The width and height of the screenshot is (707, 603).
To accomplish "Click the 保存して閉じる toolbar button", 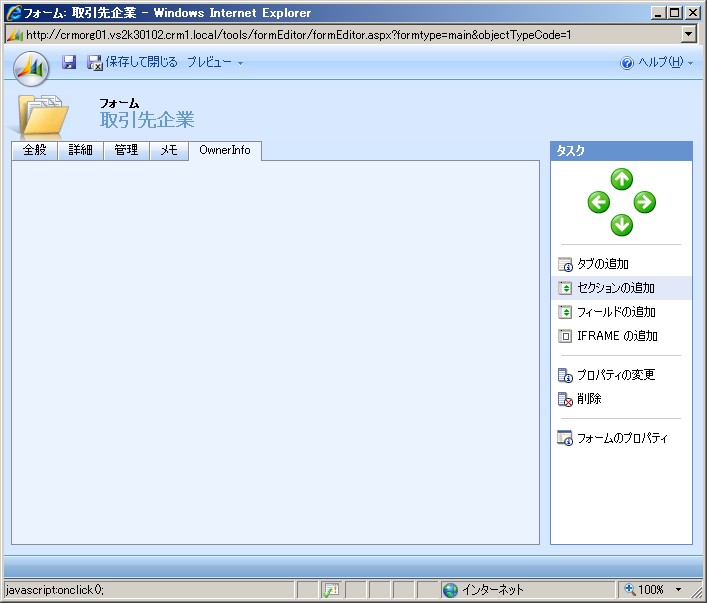I will click(x=132, y=62).
